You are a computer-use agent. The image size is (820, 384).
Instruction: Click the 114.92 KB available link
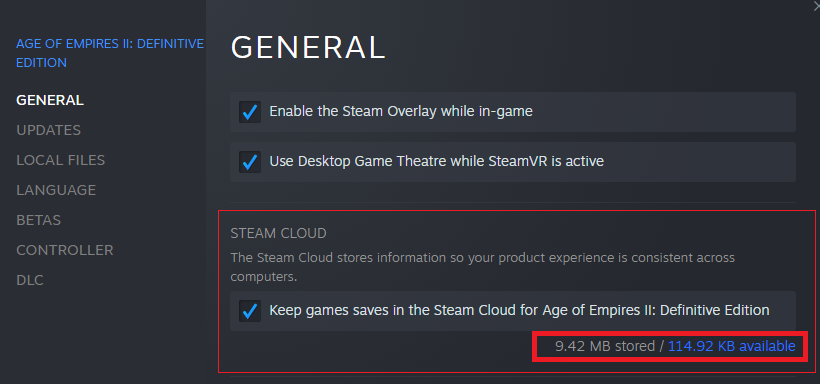pos(732,346)
